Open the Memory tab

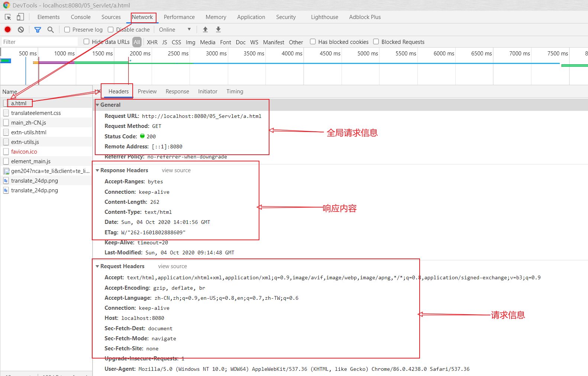[216, 17]
